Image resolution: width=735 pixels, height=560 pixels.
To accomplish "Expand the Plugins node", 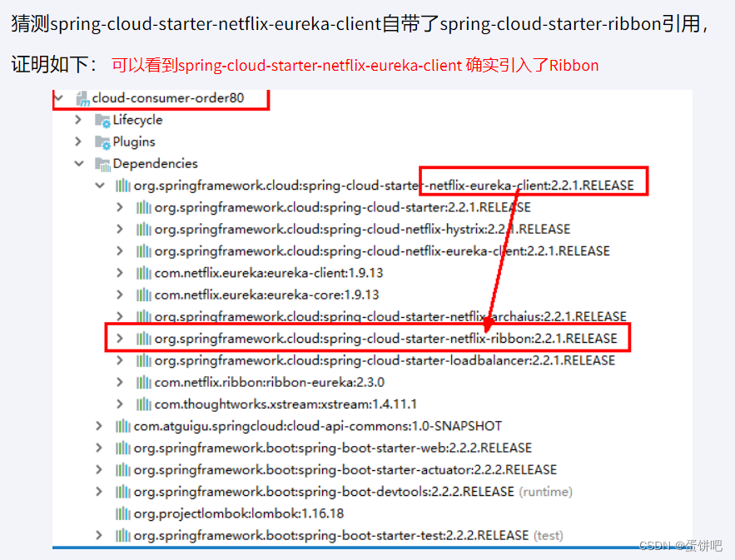I will click(78, 141).
